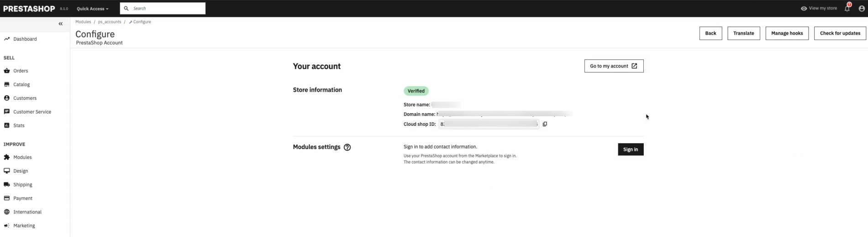868x237 pixels.
Task: Click the Translate button
Action: point(743,33)
